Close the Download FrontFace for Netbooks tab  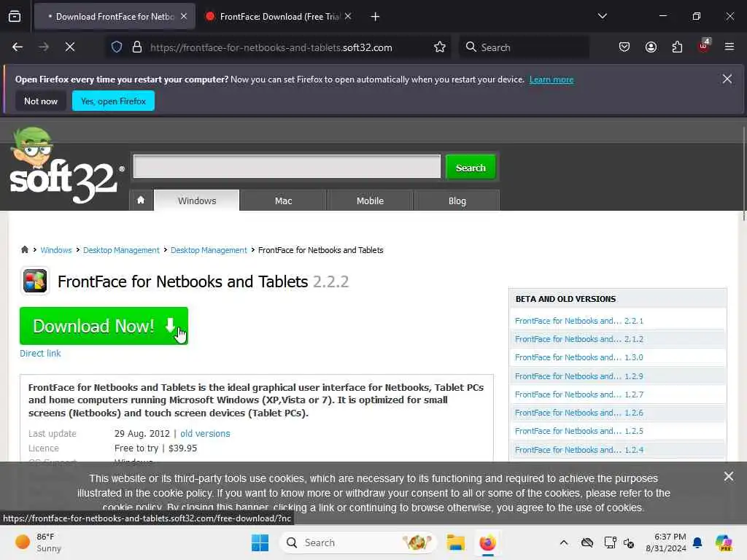click(x=184, y=16)
